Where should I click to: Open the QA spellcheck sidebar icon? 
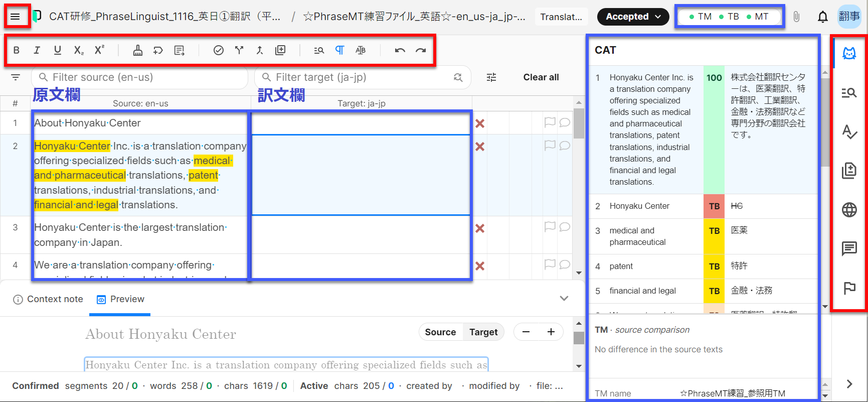coord(849,131)
